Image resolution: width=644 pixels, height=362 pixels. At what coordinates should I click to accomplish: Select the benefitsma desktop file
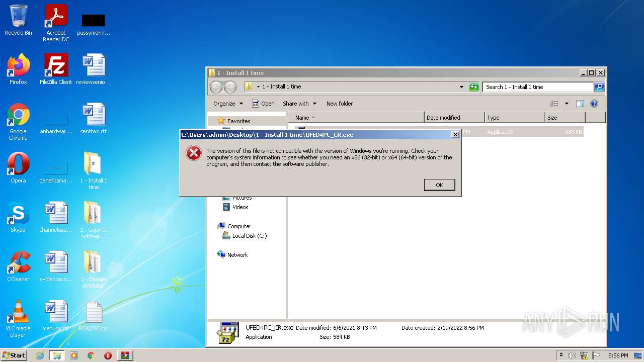(x=56, y=171)
